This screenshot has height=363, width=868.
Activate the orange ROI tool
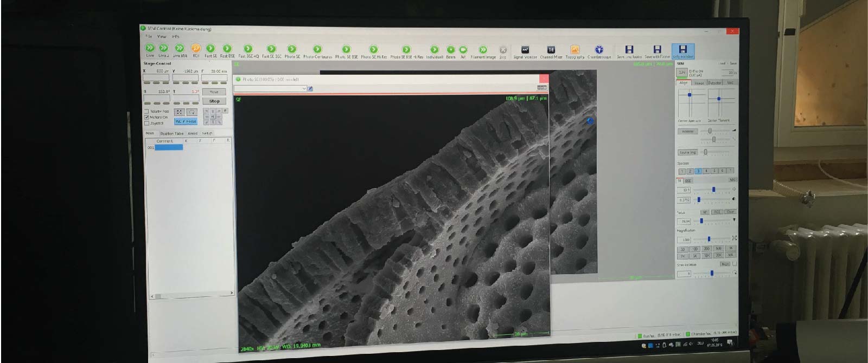(x=196, y=50)
